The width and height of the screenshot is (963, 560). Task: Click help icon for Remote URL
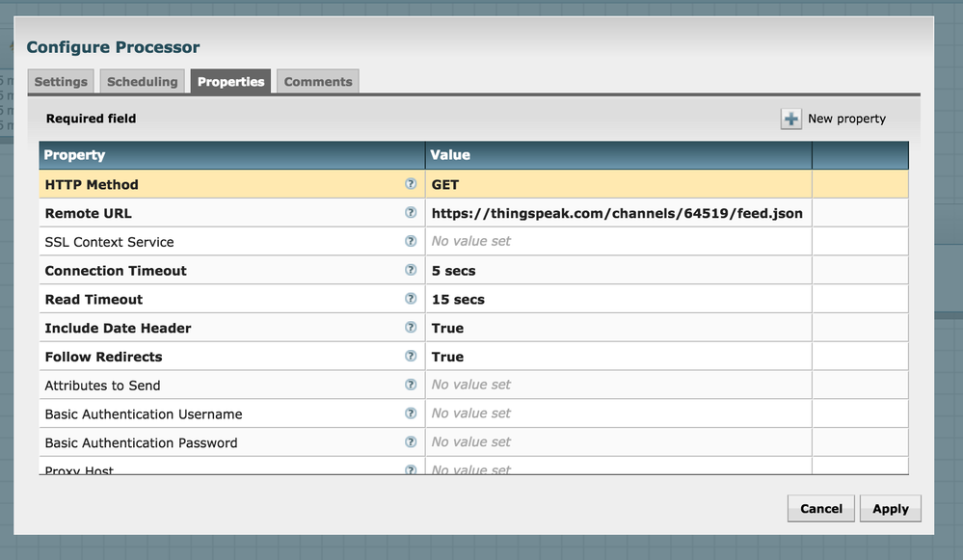pos(411,212)
